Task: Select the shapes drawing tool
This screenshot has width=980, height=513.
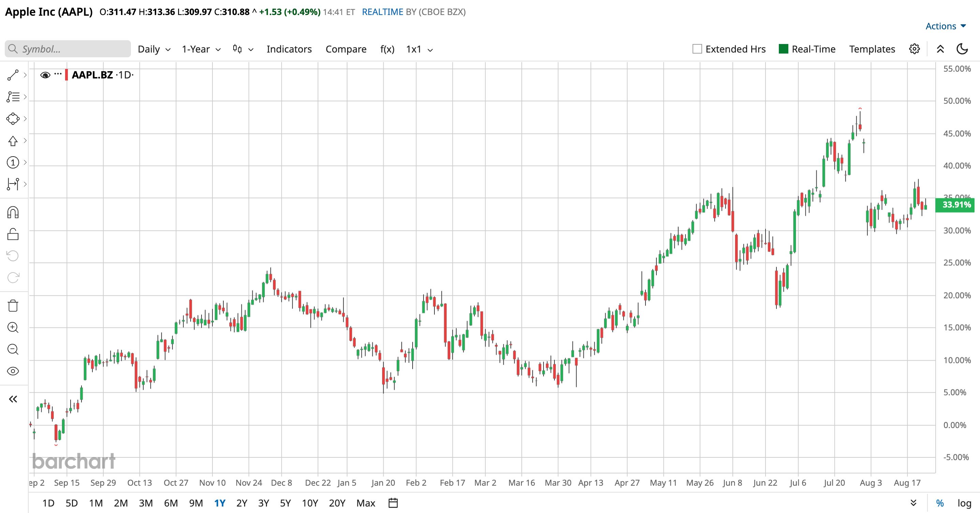Action: (13, 119)
